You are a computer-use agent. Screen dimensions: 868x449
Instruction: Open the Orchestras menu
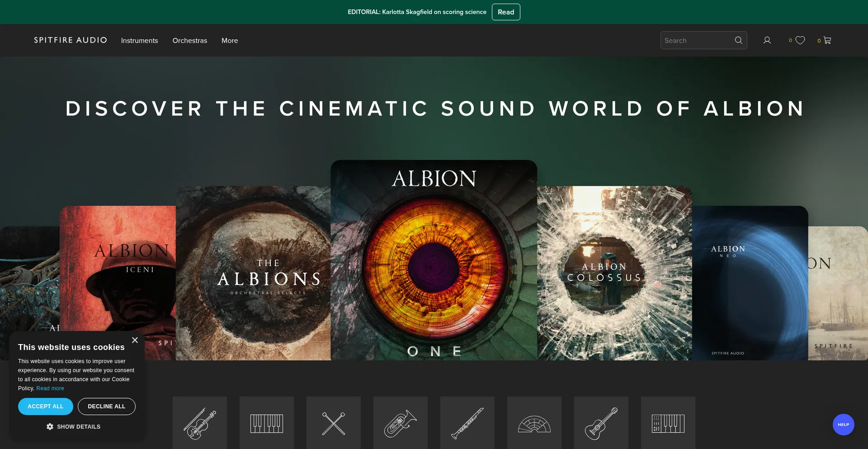pyautogui.click(x=190, y=40)
